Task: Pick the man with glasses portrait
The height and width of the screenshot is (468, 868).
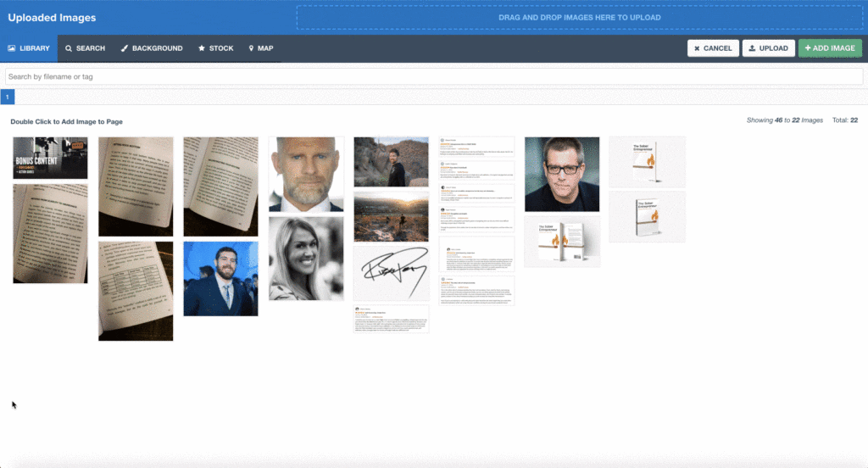Action: 561,175
